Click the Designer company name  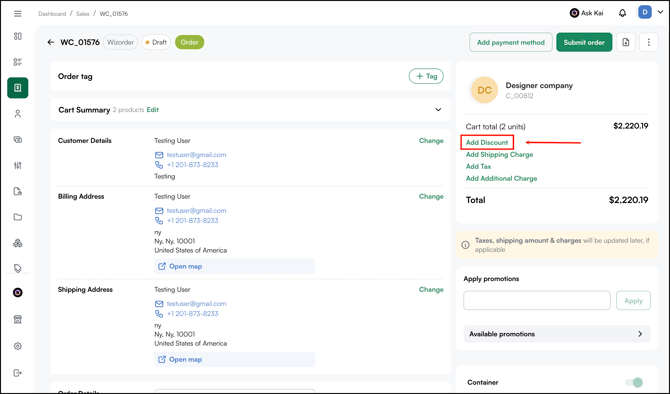click(539, 85)
